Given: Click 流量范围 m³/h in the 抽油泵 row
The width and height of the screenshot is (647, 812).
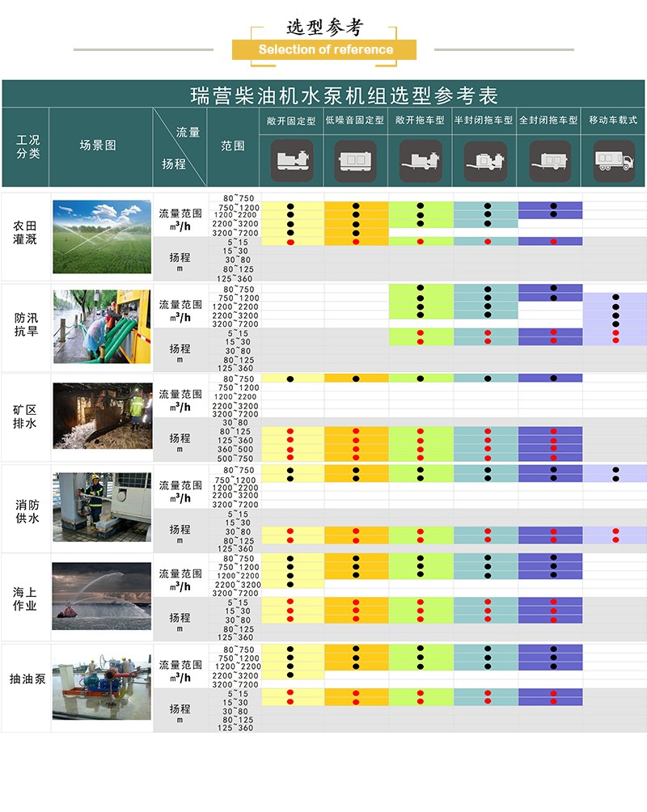Looking at the screenshot, I should pos(180,670).
